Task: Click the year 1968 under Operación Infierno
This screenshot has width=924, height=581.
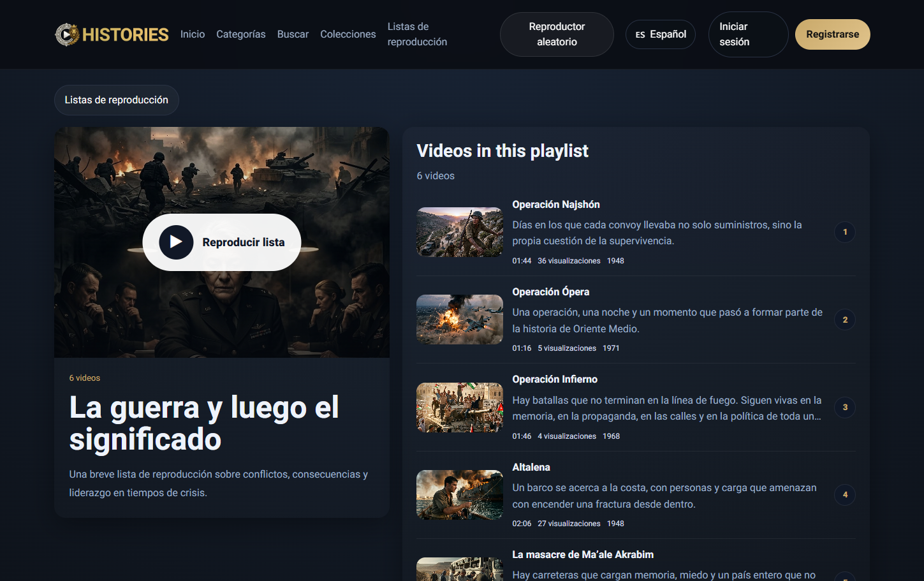Action: [612, 436]
